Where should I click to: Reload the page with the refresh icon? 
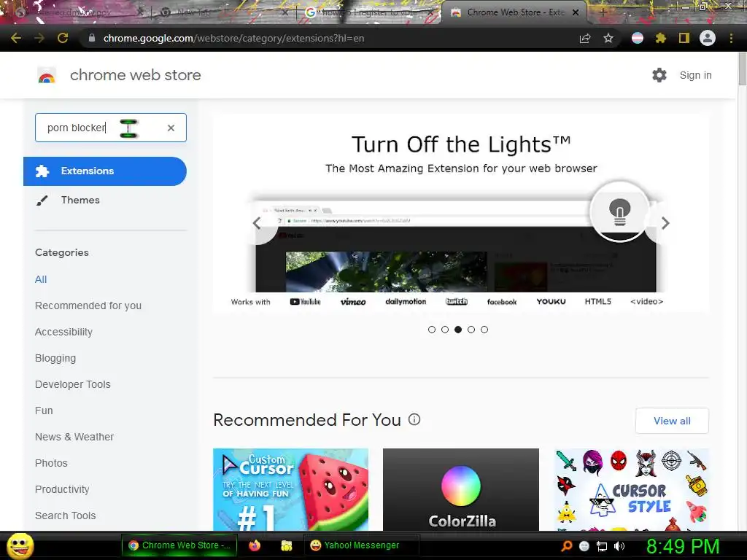(63, 38)
